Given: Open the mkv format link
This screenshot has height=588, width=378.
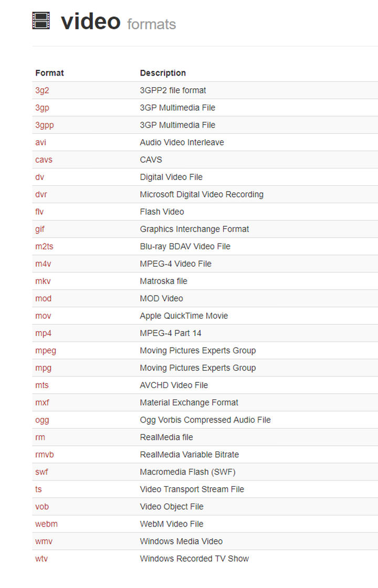Looking at the screenshot, I should coord(43,281).
